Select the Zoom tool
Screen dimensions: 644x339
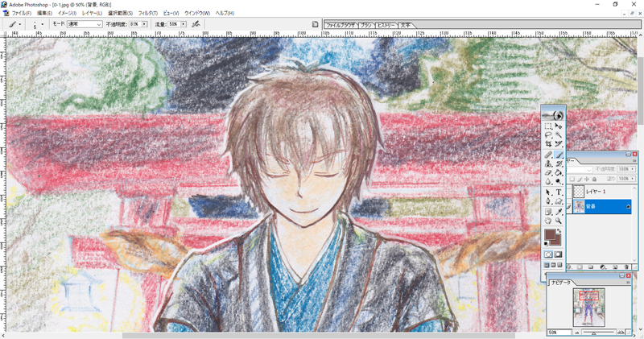click(559, 221)
